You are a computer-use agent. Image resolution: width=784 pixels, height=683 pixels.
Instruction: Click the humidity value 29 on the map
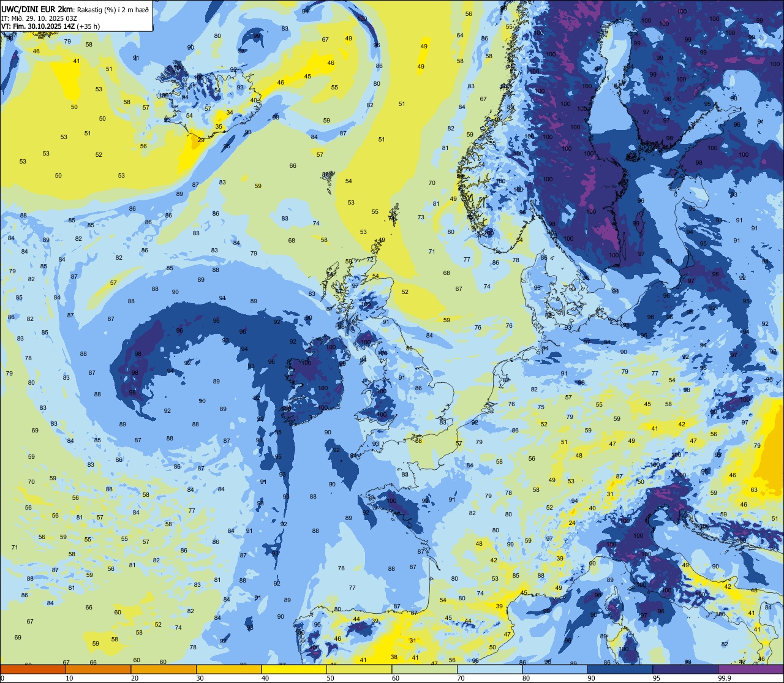point(201,140)
